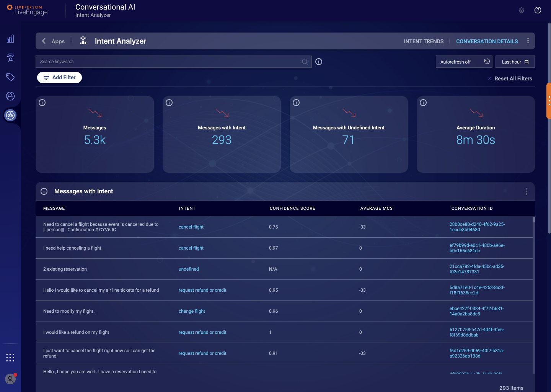The width and height of the screenshot is (551, 392).
Task: Select the Conversational AI bot sidebar icon
Action: point(10,115)
